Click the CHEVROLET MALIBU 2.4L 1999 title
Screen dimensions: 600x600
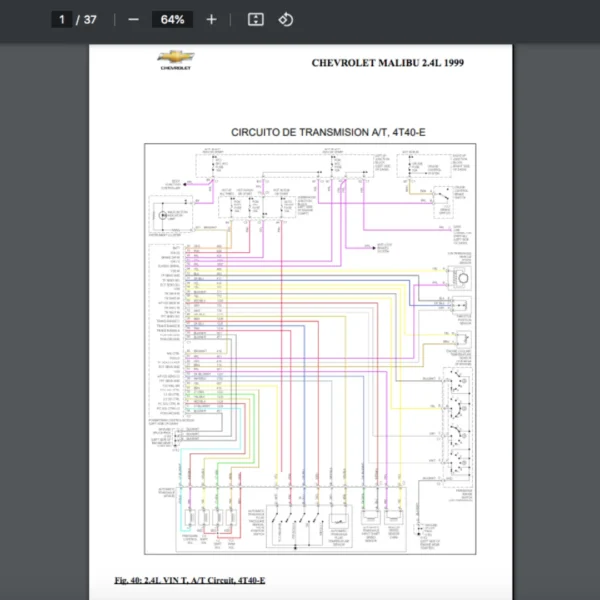click(387, 63)
